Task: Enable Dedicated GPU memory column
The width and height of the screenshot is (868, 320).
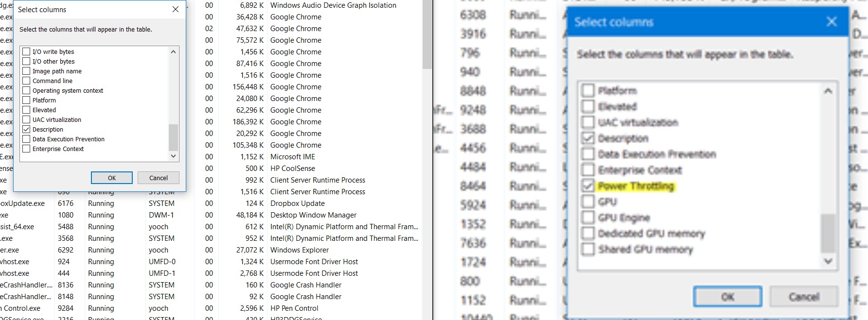Action: tap(588, 234)
